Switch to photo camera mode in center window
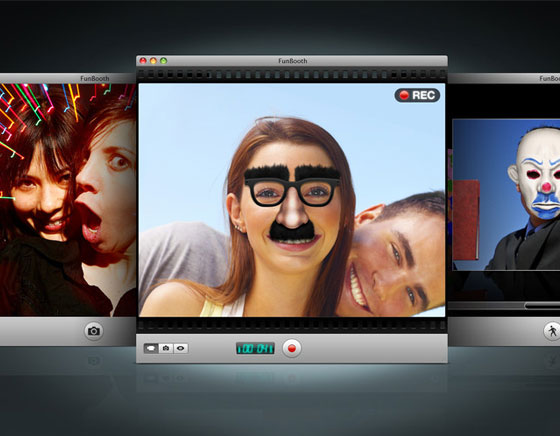560x436 pixels. click(166, 348)
